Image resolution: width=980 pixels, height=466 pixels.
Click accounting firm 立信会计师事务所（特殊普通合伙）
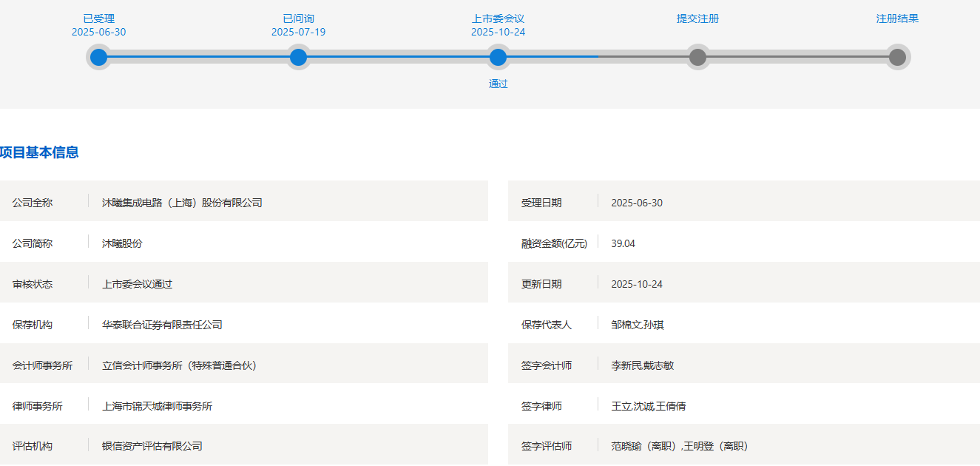179,365
